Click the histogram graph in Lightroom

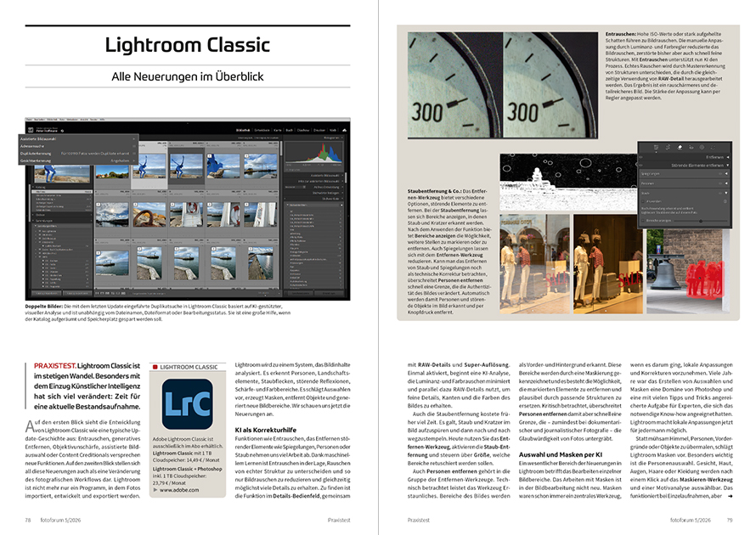tap(313, 153)
